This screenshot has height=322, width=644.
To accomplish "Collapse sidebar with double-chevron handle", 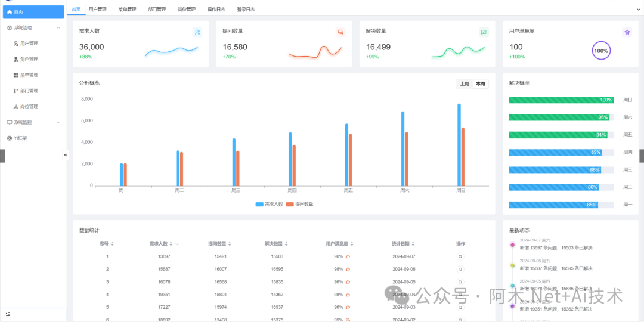I will coord(66,155).
